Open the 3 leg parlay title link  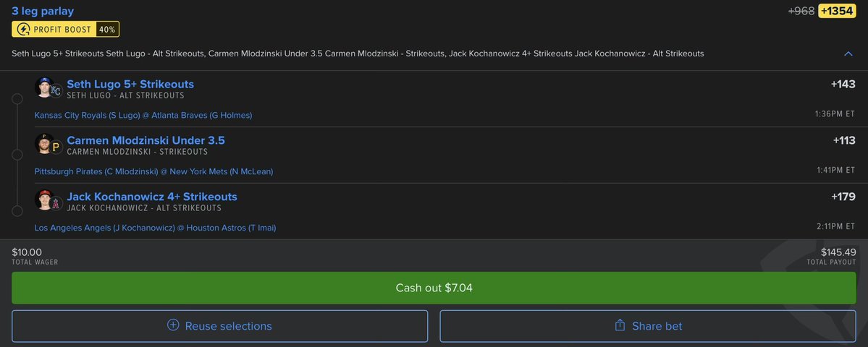pyautogui.click(x=43, y=11)
